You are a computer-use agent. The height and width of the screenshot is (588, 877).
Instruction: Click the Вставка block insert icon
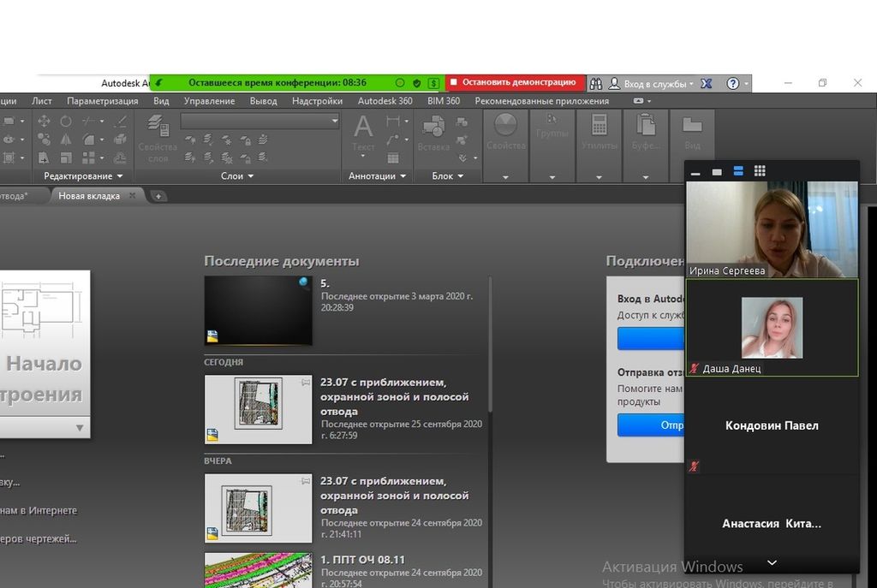433,133
